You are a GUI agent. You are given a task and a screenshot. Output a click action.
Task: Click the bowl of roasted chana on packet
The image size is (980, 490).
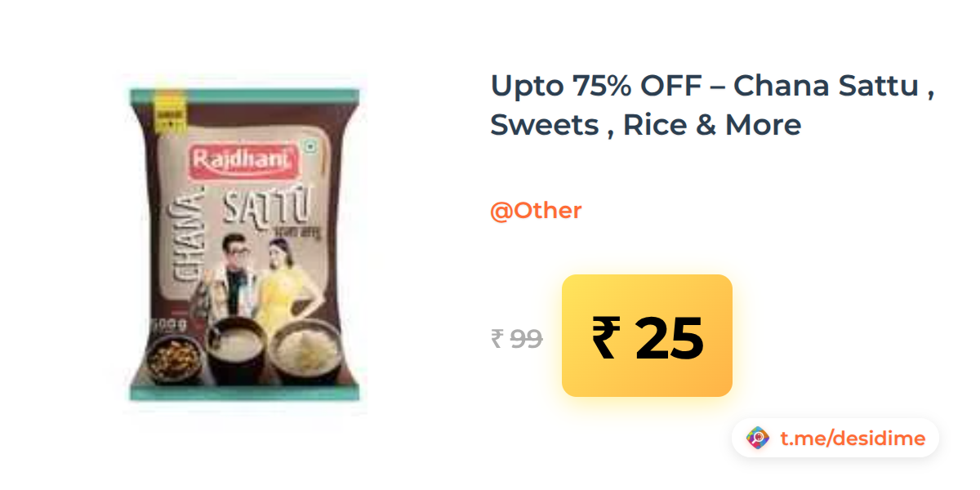[x=173, y=356]
